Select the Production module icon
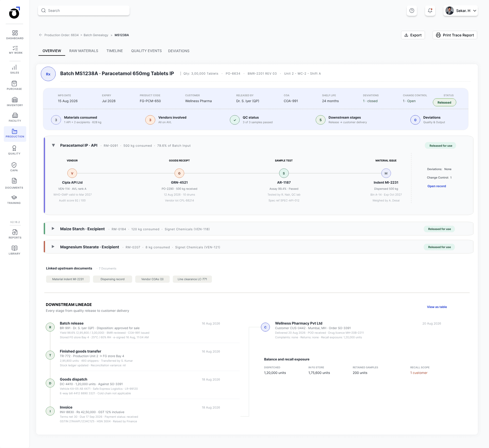 [15, 134]
